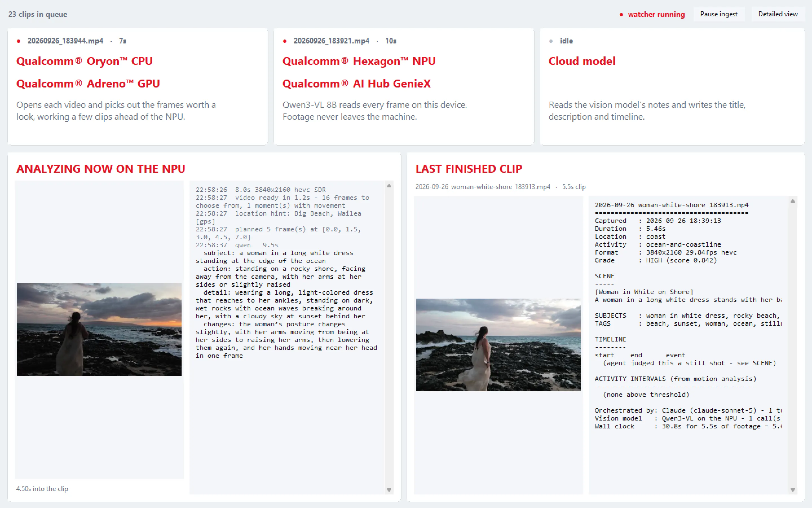Click the '5.5s clip' duration label
Image resolution: width=812 pixels, height=508 pixels.
(574, 187)
